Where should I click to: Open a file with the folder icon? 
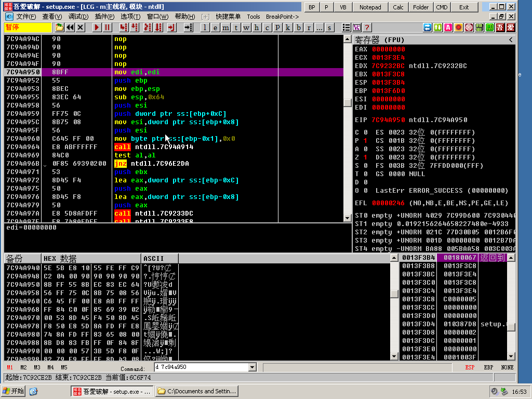pyautogui.click(x=59, y=28)
